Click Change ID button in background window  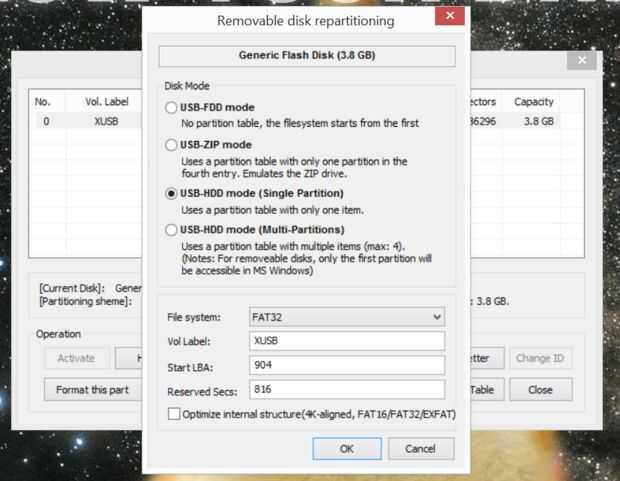tap(540, 358)
